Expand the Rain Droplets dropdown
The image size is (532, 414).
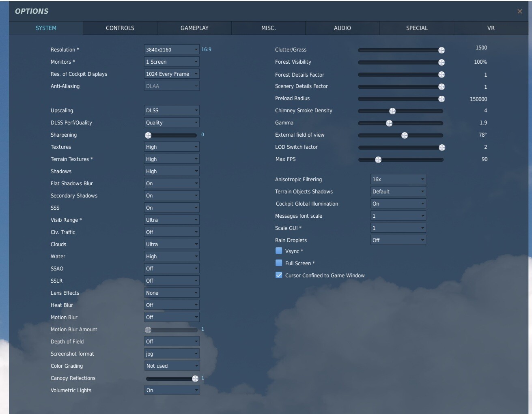(x=398, y=240)
